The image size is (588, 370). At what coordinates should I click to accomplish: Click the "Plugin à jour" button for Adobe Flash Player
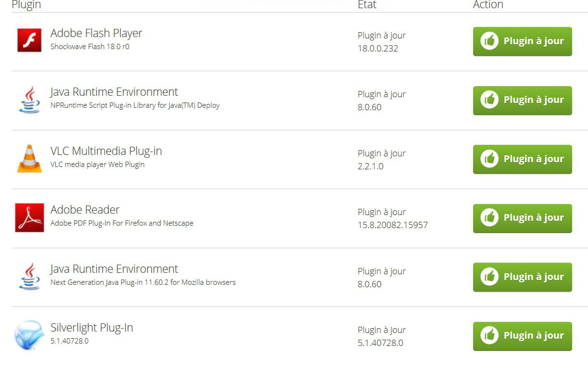coord(522,41)
